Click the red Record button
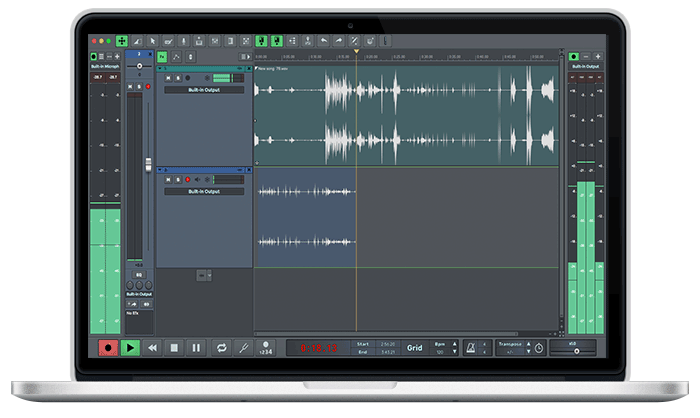 tap(108, 347)
